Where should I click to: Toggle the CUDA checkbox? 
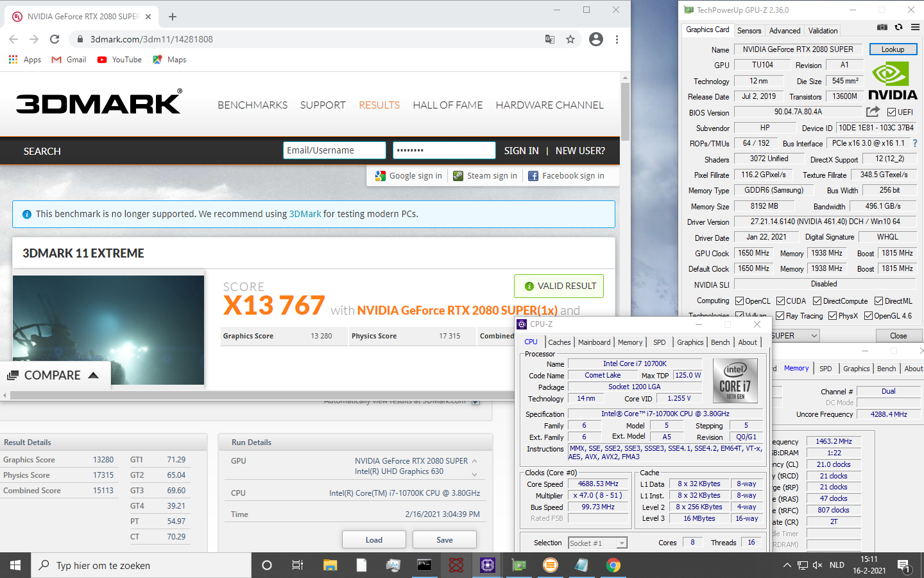(780, 301)
